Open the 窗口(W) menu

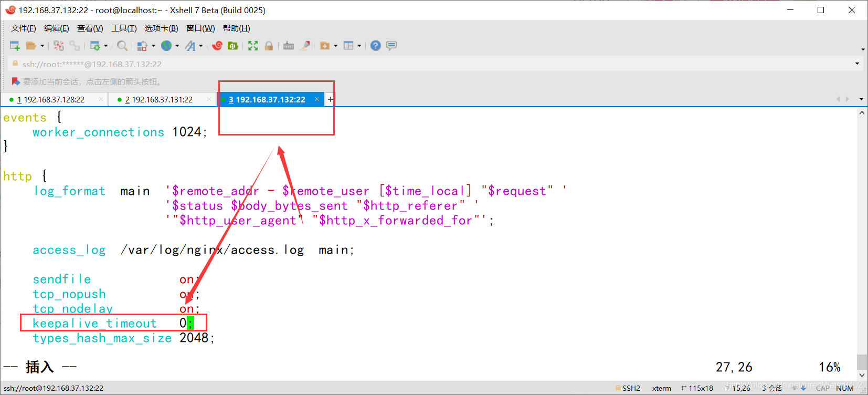pyautogui.click(x=200, y=28)
